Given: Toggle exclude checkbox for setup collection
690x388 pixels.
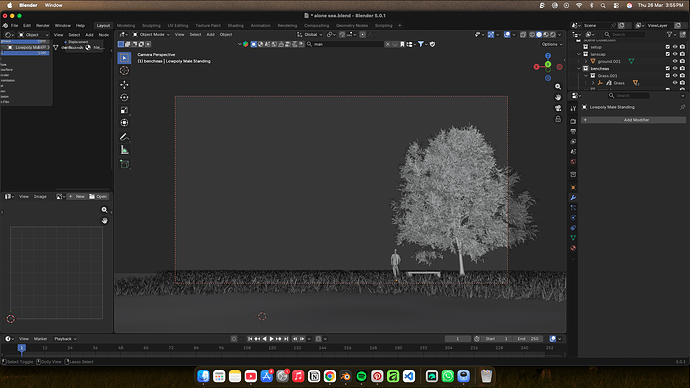Looking at the screenshot, I should pyautogui.click(x=668, y=47).
